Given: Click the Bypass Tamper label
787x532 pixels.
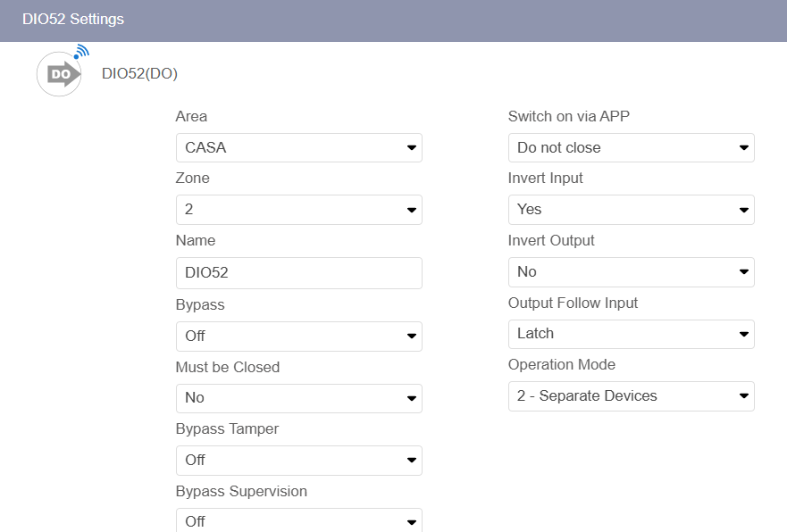Looking at the screenshot, I should click(x=227, y=428).
